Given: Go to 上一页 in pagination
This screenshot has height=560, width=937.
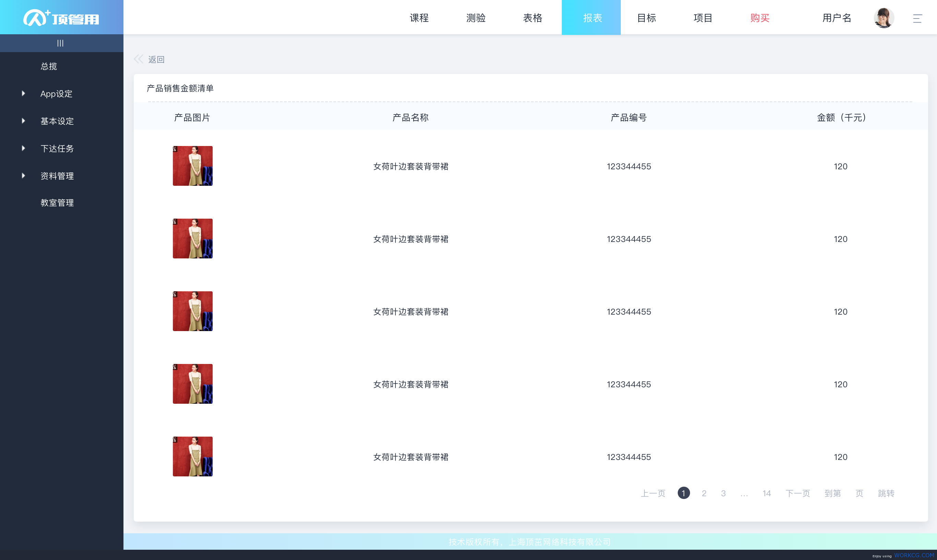Looking at the screenshot, I should [653, 493].
